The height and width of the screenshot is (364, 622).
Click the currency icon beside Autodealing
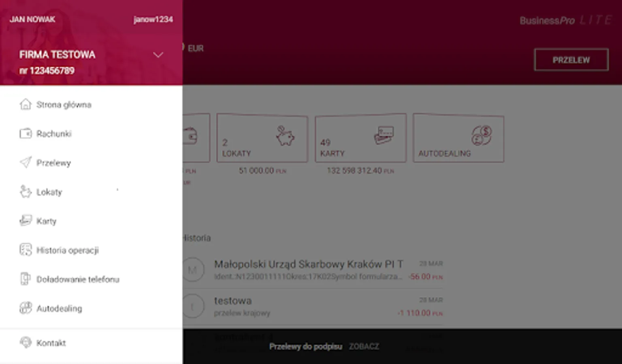click(26, 308)
